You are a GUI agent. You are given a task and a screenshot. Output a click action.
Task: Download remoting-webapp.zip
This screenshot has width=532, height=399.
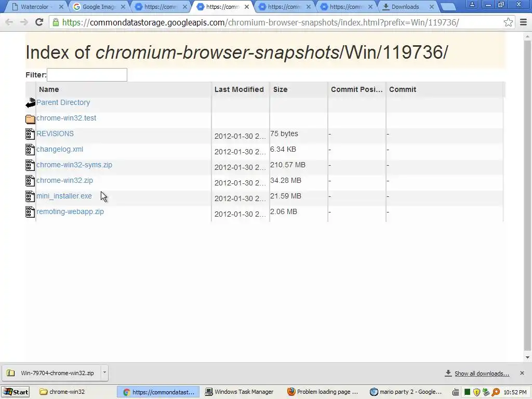tap(70, 212)
